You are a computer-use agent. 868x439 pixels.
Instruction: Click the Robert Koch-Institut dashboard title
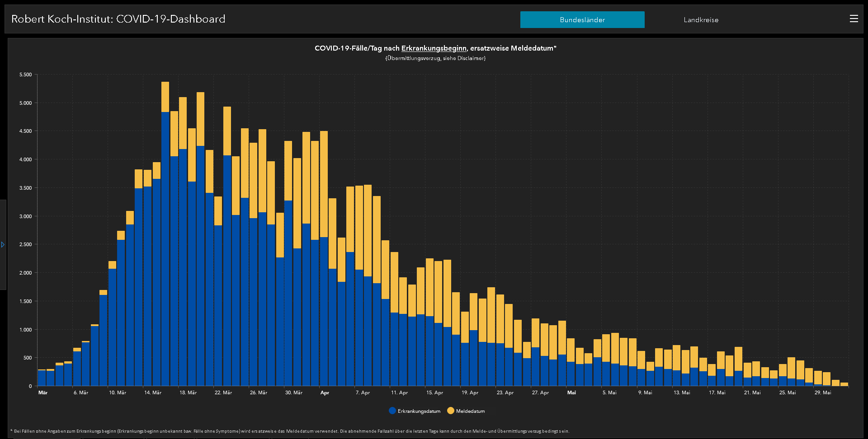pyautogui.click(x=118, y=19)
